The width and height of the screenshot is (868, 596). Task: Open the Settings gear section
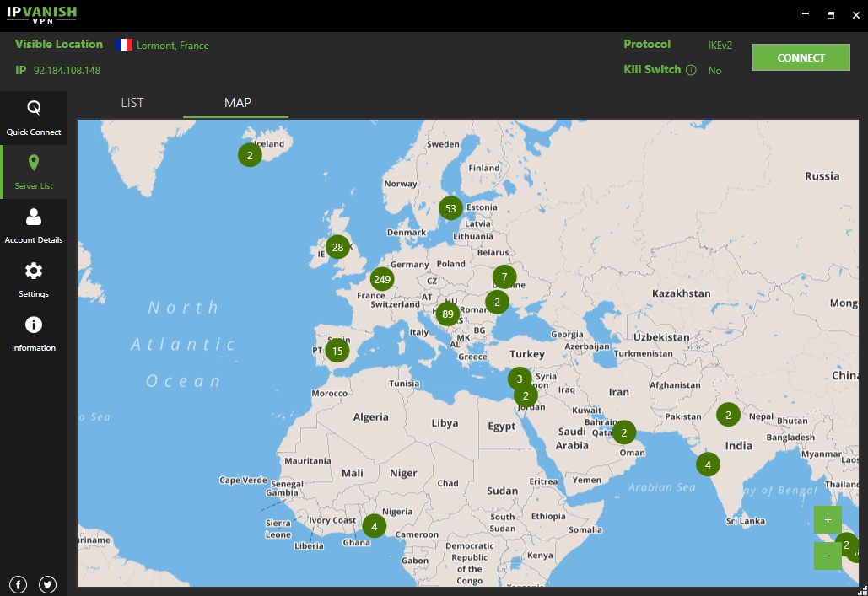[34, 280]
